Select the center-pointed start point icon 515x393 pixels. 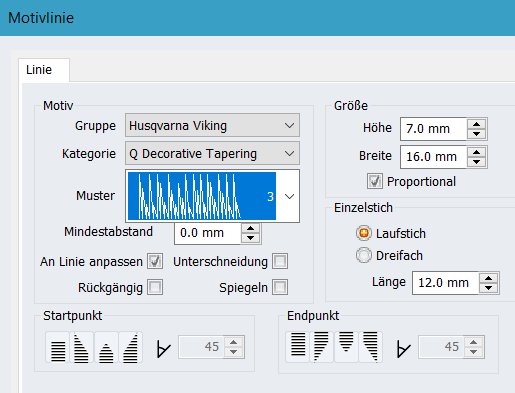pyautogui.click(x=106, y=347)
